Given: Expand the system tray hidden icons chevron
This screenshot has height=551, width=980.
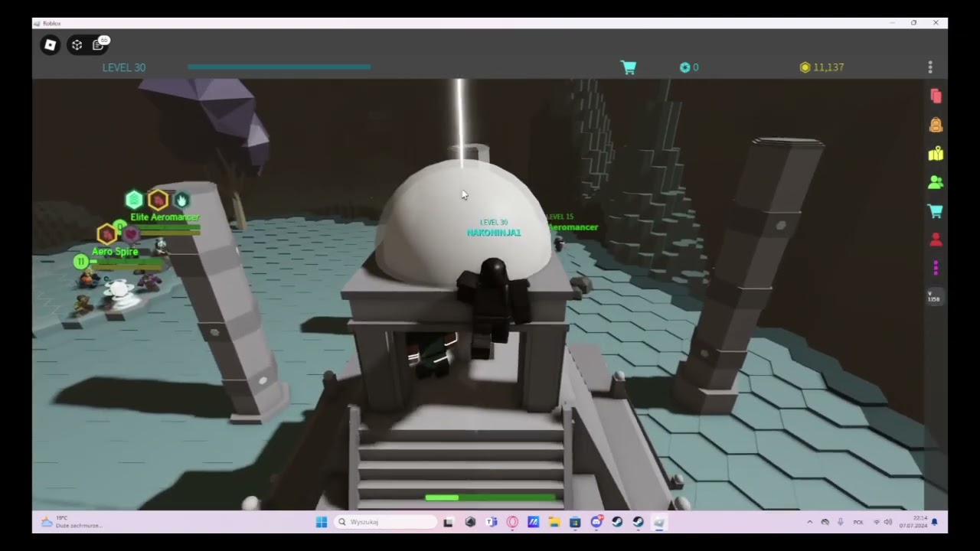Looking at the screenshot, I should pyautogui.click(x=809, y=522).
